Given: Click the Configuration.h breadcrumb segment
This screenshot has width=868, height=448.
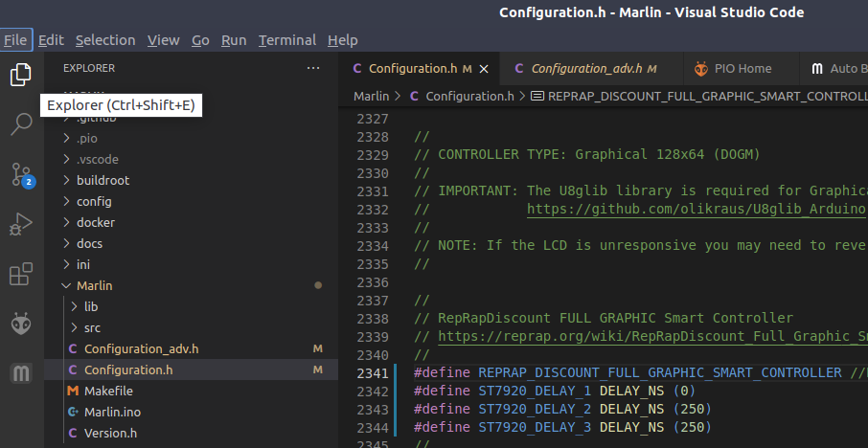Looking at the screenshot, I should [470, 97].
